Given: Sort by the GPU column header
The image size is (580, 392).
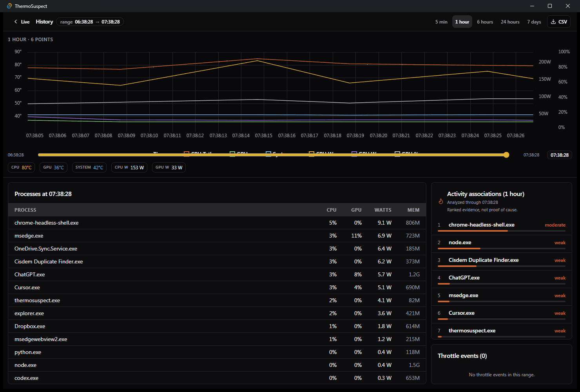Looking at the screenshot, I should pyautogui.click(x=356, y=210).
